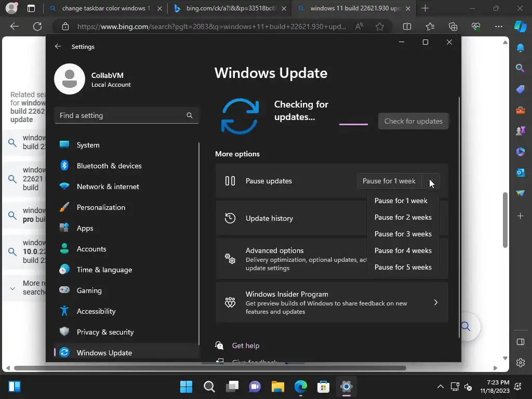
Task: Click the Edge address bar URL
Action: coord(212,26)
